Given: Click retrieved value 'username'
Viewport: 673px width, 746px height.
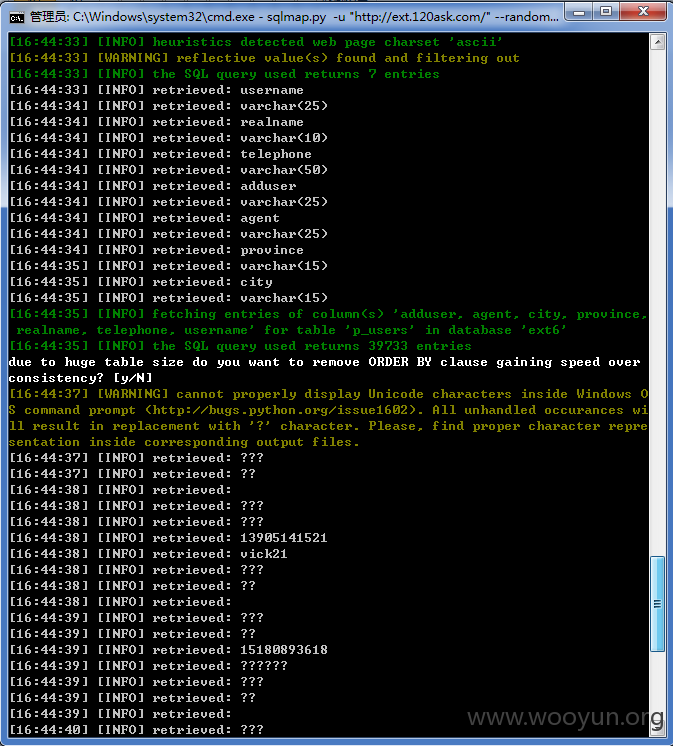Looking at the screenshot, I should tap(272, 90).
